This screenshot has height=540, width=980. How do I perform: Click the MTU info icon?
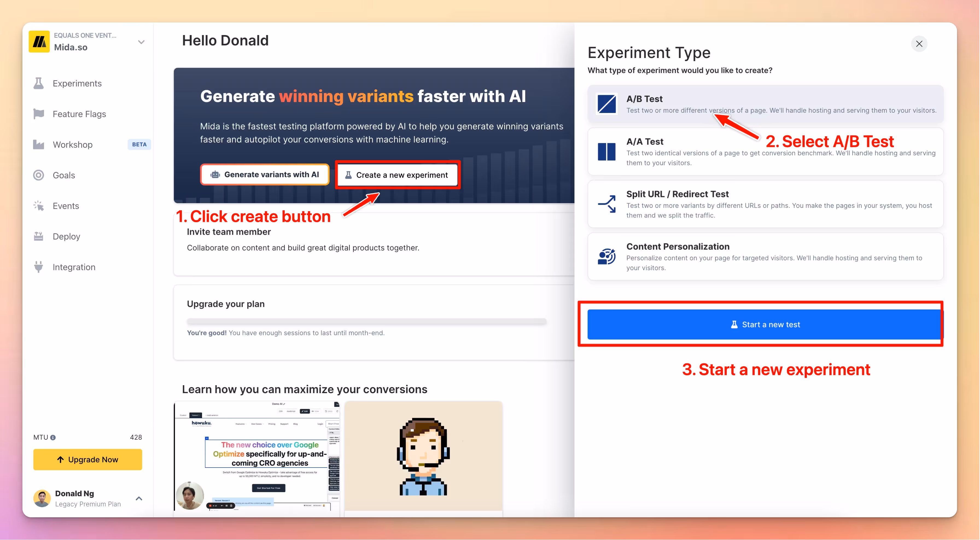(53, 437)
